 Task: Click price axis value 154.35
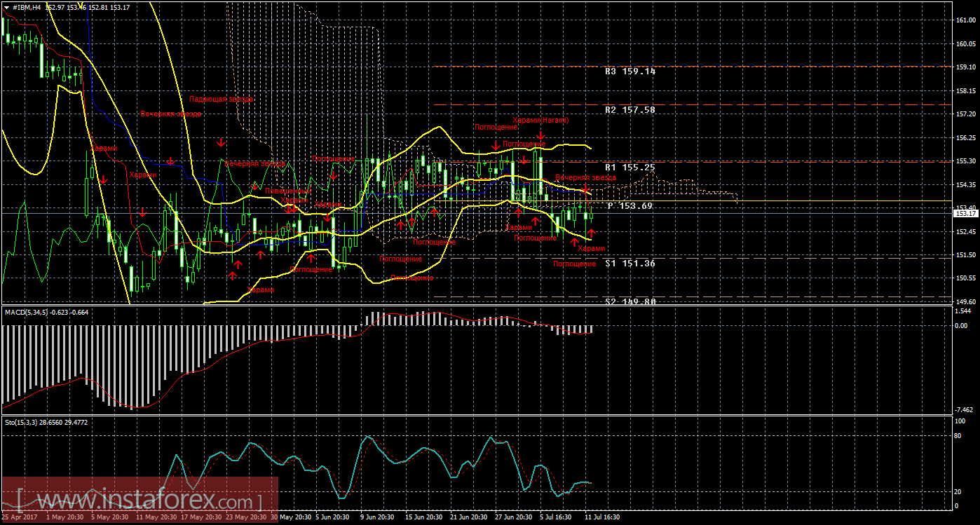tap(966, 185)
